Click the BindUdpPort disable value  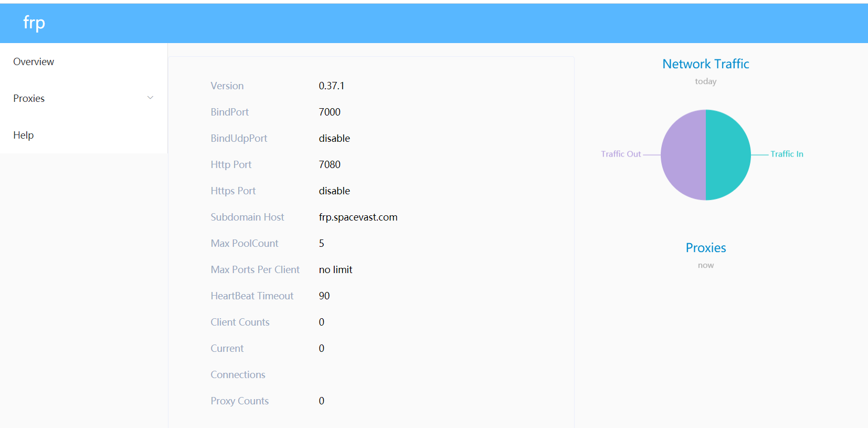[x=334, y=138]
